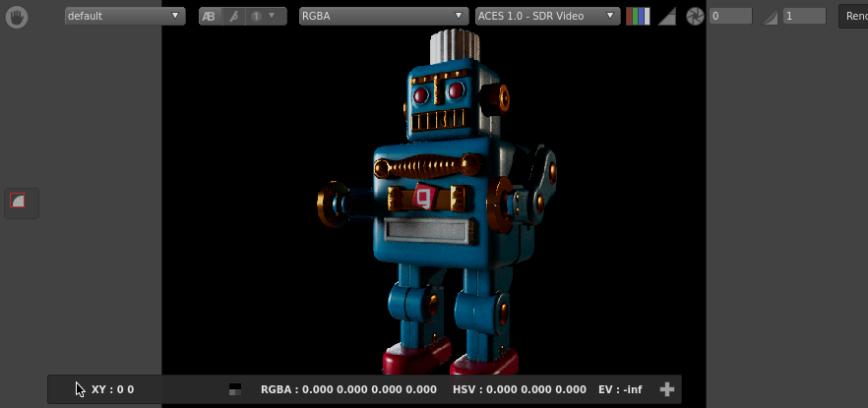Click the RGB color channels soloing swatch

[x=638, y=17]
